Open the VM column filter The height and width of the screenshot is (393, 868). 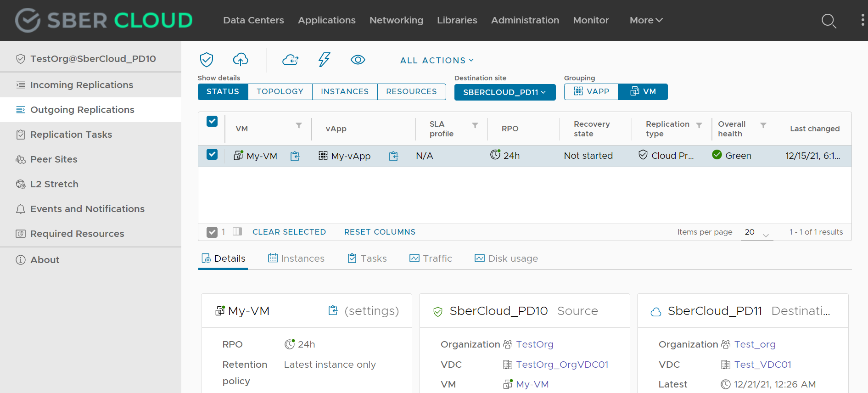(x=299, y=125)
